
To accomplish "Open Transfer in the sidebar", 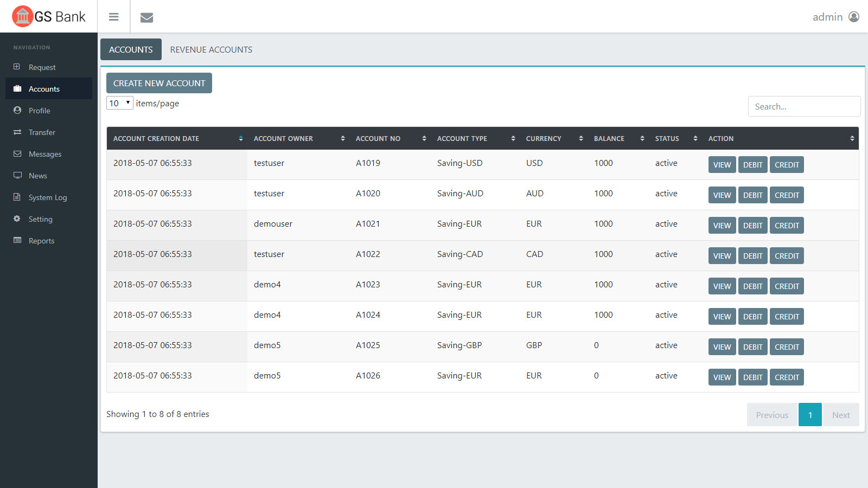I will click(x=42, y=132).
